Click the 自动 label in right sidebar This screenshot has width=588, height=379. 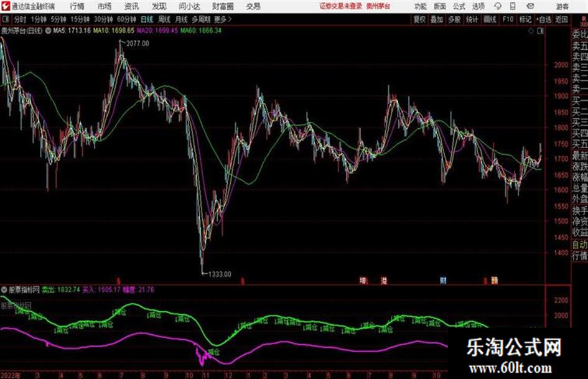pyautogui.click(x=579, y=245)
